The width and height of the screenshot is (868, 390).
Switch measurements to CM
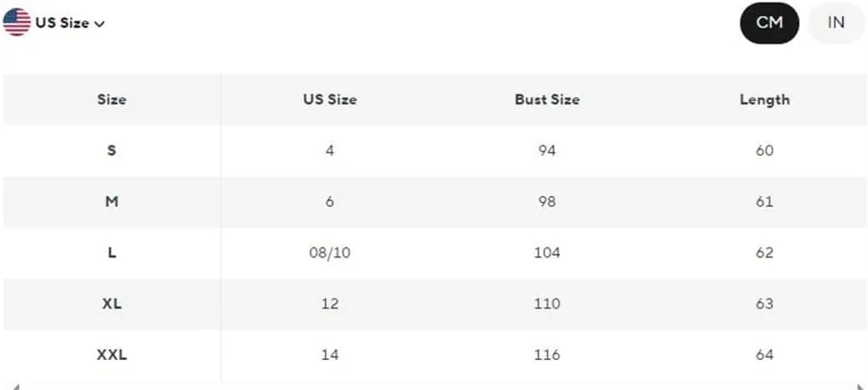(770, 22)
